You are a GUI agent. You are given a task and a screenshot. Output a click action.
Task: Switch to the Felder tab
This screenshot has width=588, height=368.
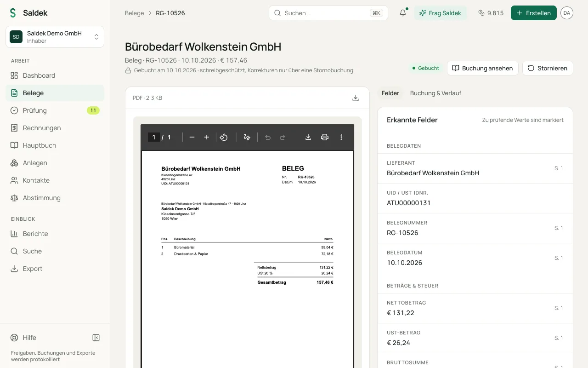pos(390,93)
